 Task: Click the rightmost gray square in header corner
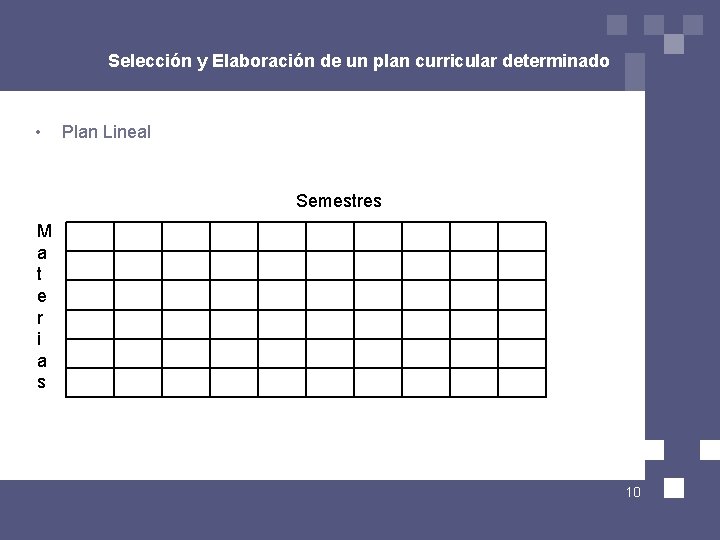pos(691,25)
